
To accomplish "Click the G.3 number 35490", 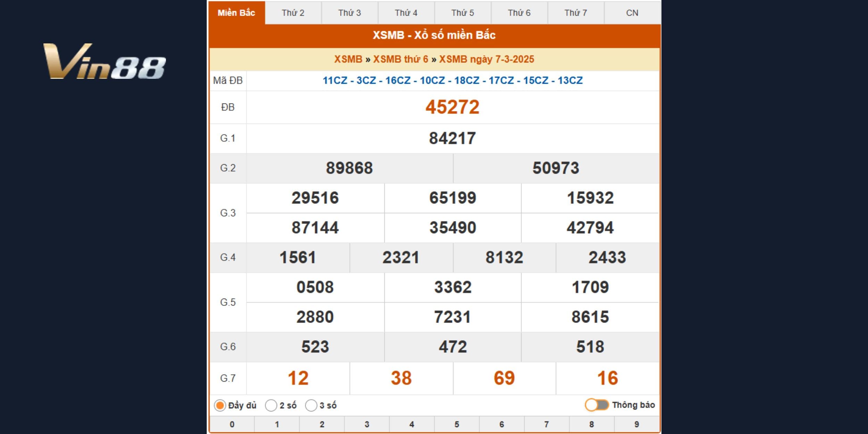I will 453,228.
